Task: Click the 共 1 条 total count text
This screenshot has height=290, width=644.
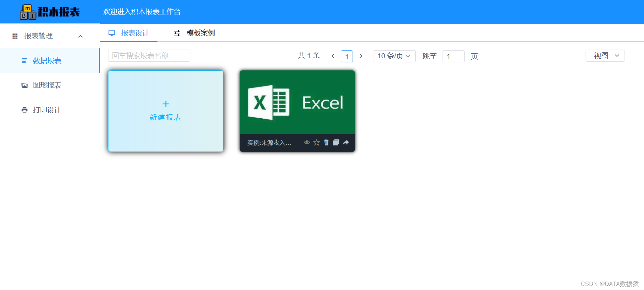Action: coord(309,56)
